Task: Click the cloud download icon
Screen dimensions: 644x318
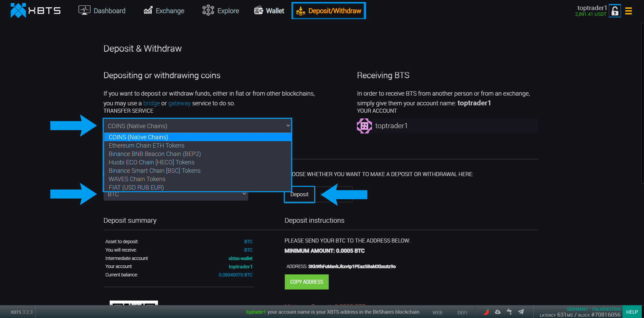Action: tap(498, 312)
